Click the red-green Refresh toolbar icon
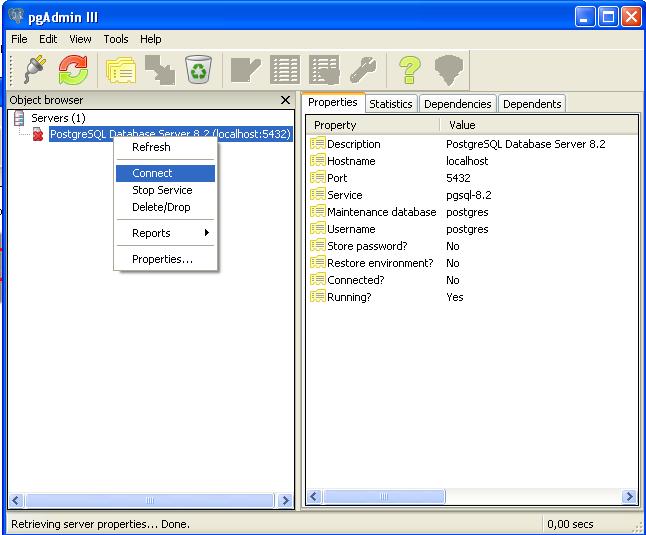The height and width of the screenshot is (535, 646). tap(73, 70)
